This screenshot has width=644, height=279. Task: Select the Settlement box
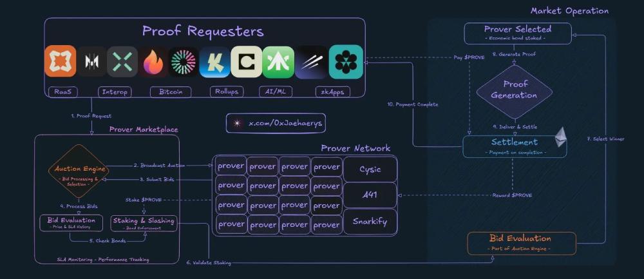pos(515,146)
